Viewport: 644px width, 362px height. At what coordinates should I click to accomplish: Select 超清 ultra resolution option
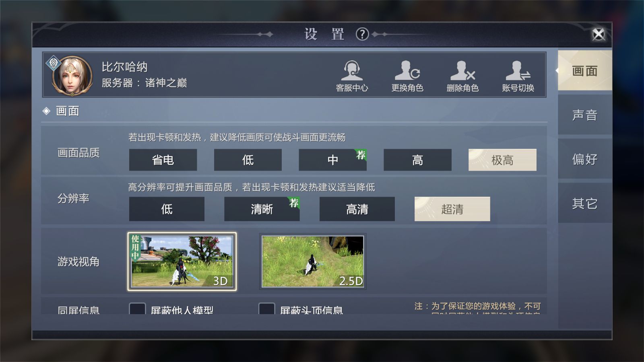click(x=452, y=209)
